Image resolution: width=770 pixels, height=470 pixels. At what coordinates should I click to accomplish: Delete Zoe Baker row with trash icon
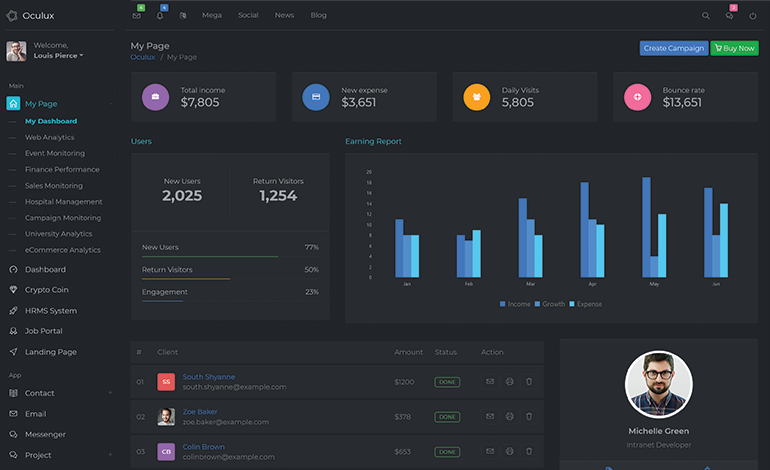click(529, 416)
